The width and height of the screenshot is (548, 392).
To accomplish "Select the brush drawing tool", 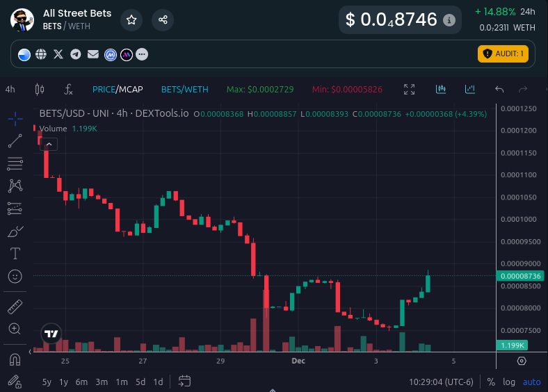I will (x=15, y=231).
